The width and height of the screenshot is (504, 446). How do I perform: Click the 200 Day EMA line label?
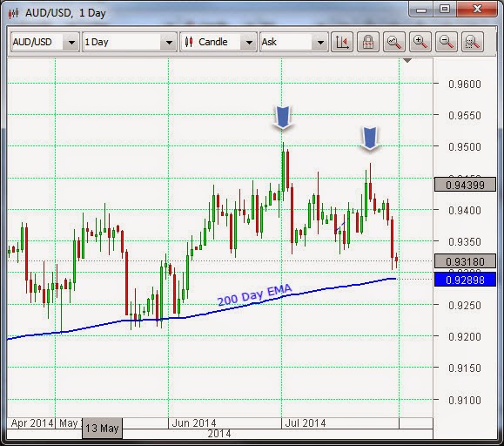[x=254, y=295]
